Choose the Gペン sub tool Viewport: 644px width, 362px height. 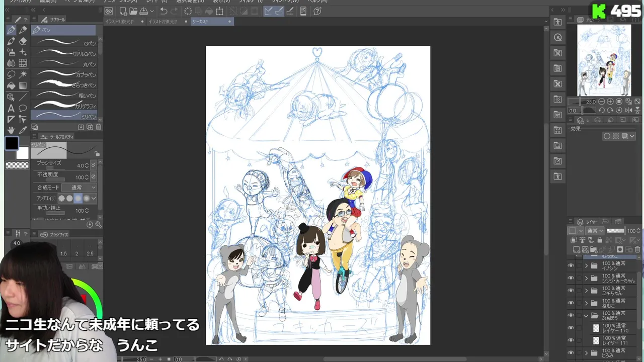(x=64, y=43)
